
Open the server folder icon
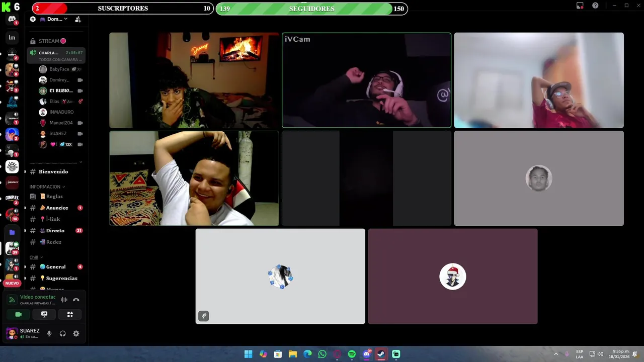click(x=12, y=232)
